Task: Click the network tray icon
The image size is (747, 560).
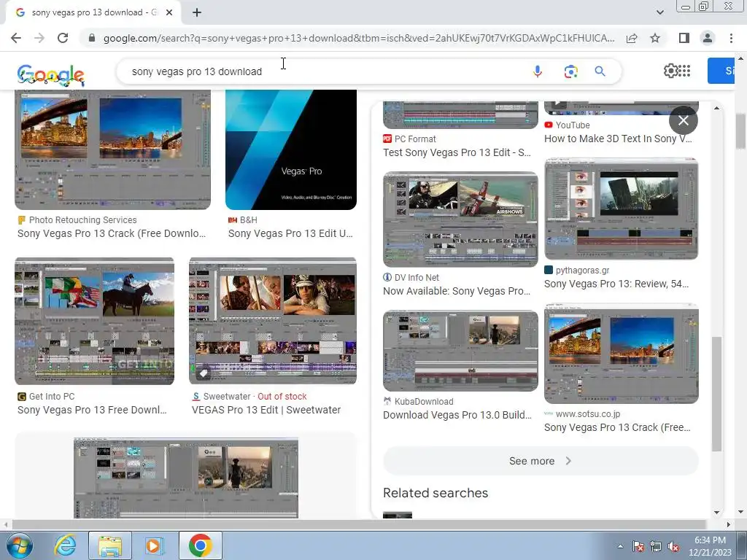Action: 656,546
